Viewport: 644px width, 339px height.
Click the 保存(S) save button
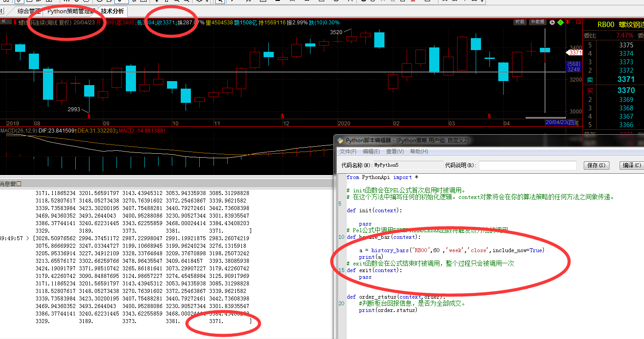(x=596, y=165)
